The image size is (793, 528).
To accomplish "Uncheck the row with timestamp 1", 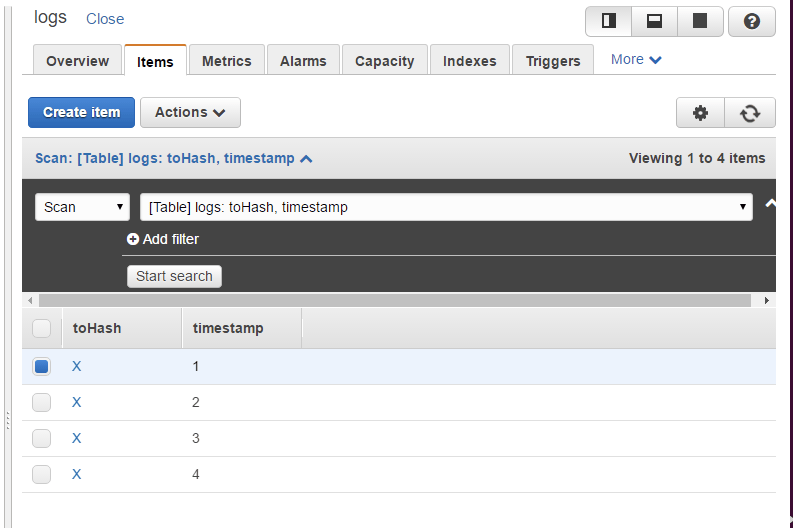I will [41, 366].
